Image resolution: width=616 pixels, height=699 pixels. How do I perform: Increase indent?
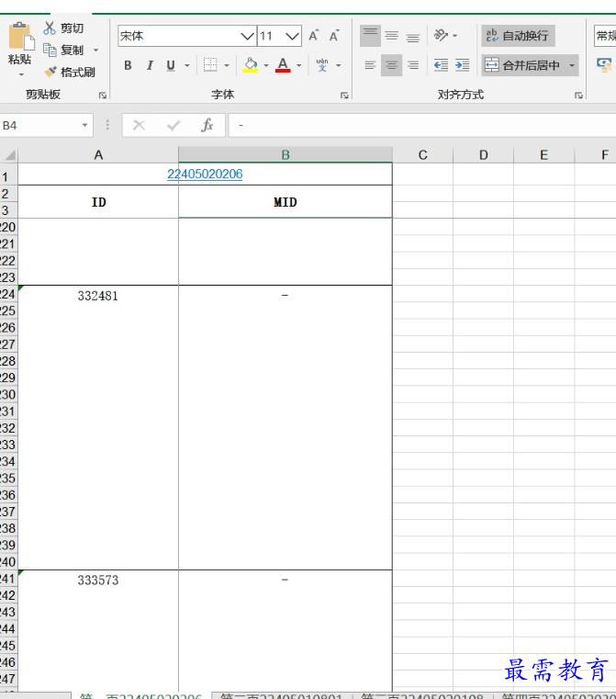[463, 65]
